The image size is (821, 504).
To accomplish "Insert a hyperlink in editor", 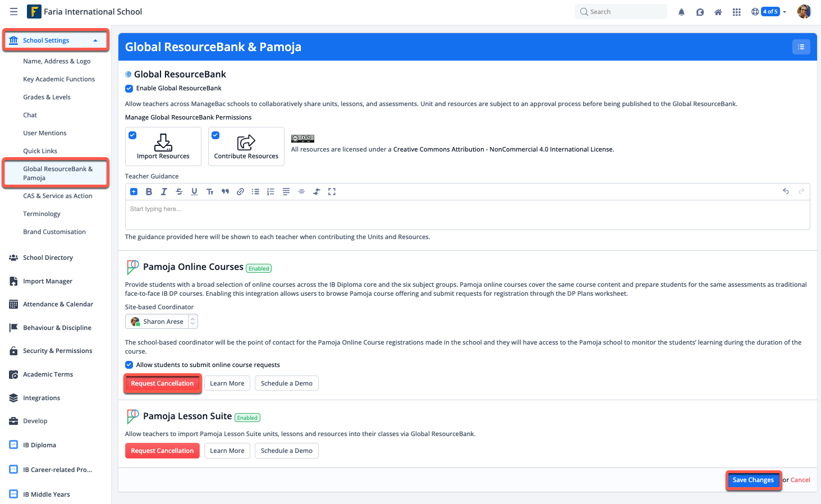I will [x=240, y=192].
